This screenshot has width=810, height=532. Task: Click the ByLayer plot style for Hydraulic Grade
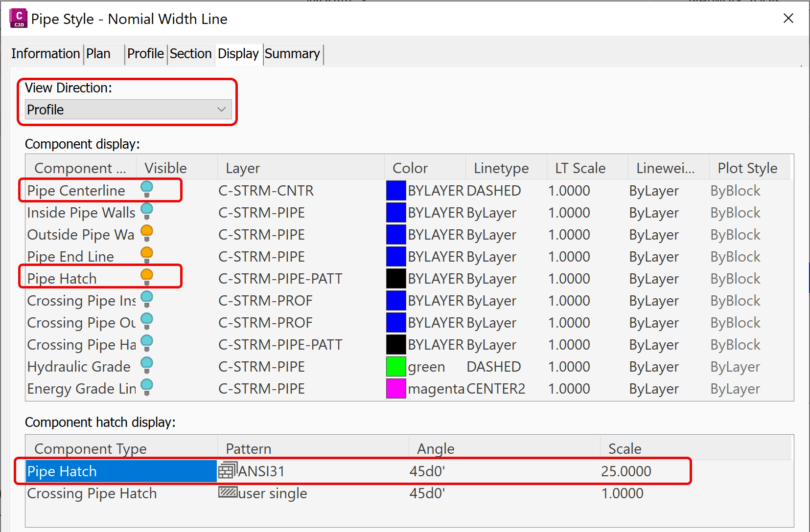pos(735,366)
